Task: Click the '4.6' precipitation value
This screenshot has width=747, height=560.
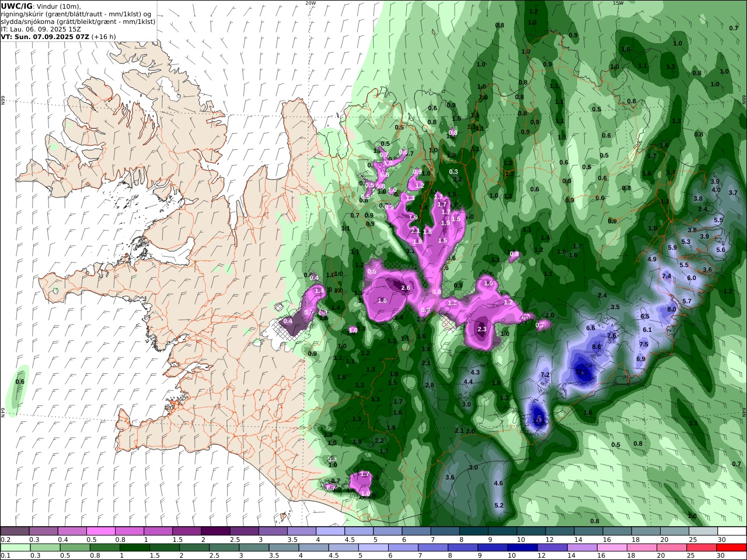Action: coord(498,483)
